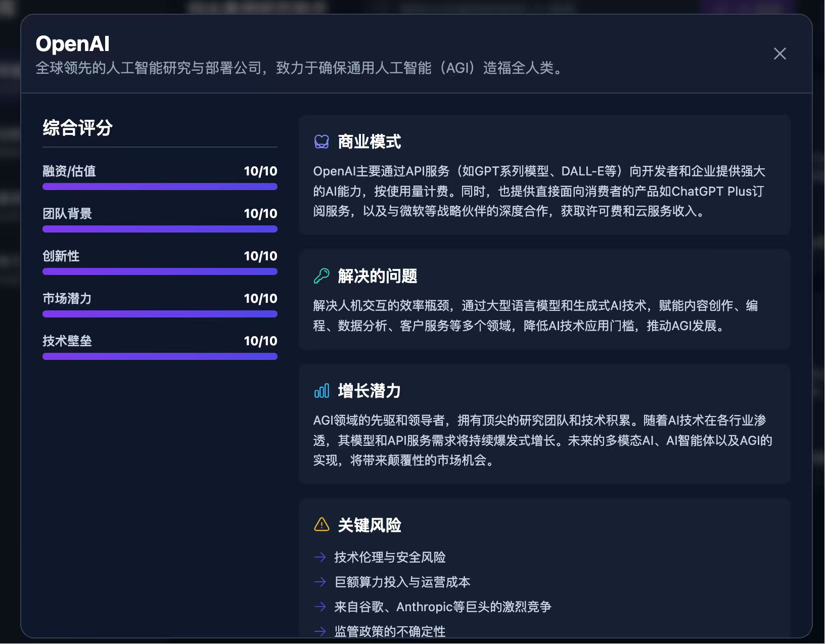Click the 融资/估值 progress bar

tap(160, 187)
